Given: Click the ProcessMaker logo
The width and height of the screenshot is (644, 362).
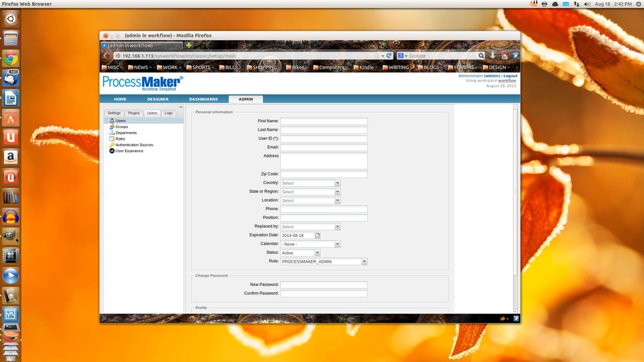Looking at the screenshot, I should [143, 83].
